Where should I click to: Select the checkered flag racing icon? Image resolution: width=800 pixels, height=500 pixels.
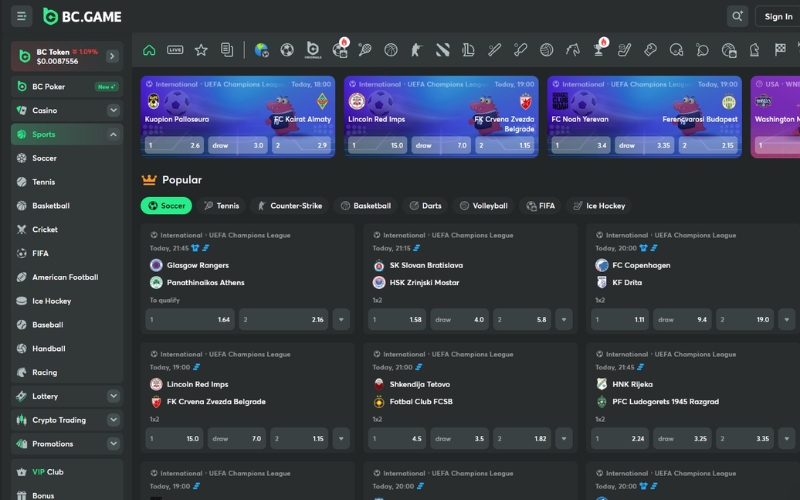pos(780,50)
